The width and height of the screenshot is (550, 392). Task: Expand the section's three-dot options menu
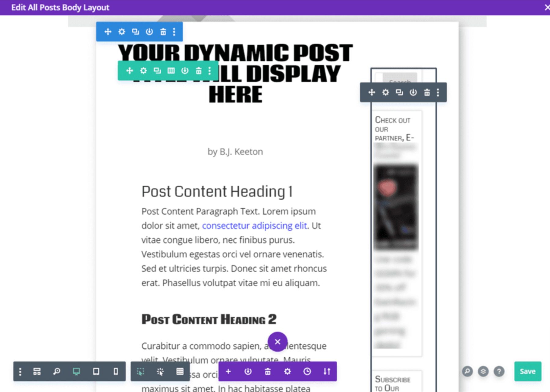pos(174,31)
